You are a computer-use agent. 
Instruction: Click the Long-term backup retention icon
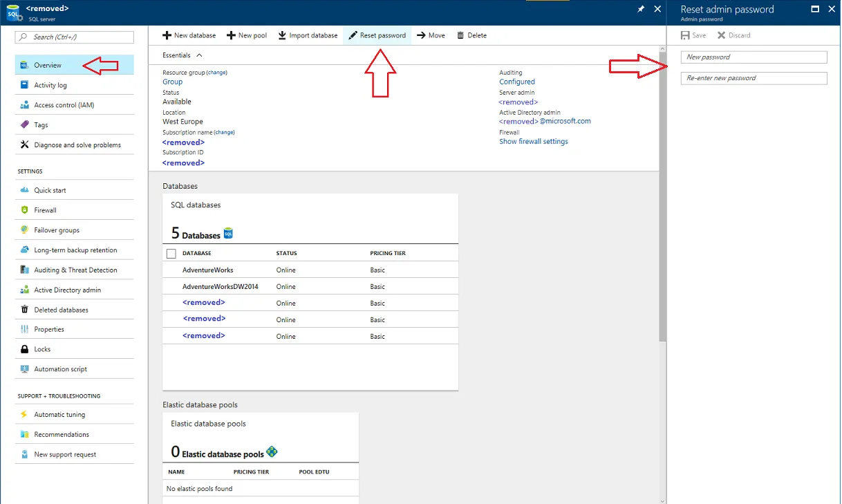click(x=25, y=250)
